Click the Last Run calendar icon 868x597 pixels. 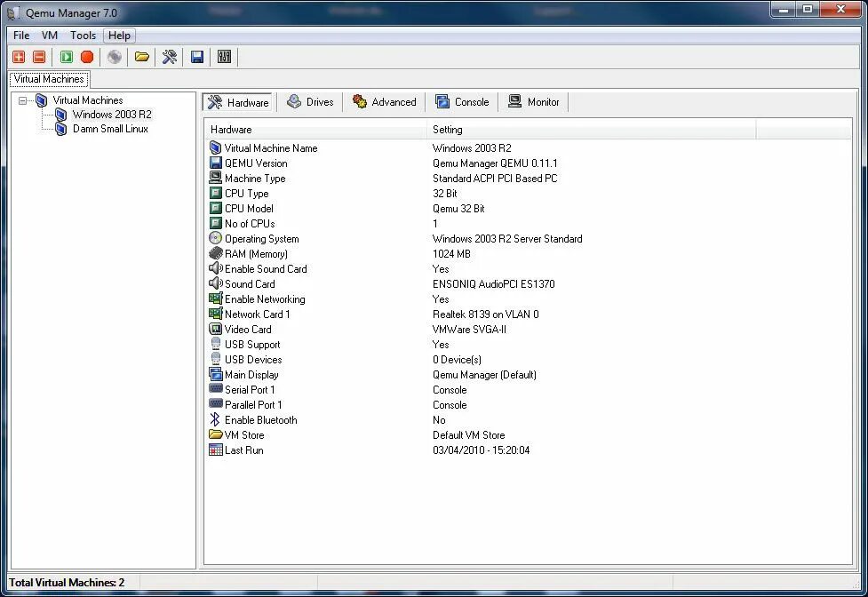[x=215, y=450]
